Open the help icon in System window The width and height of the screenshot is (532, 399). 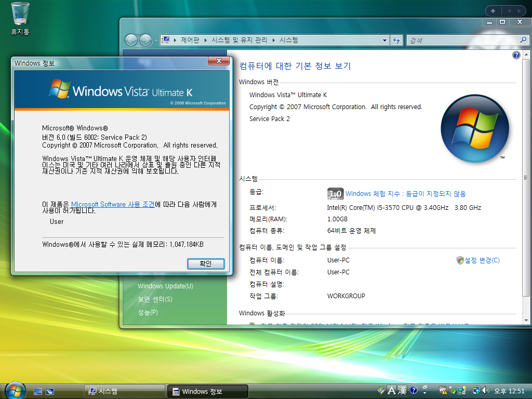pyautogui.click(x=516, y=55)
